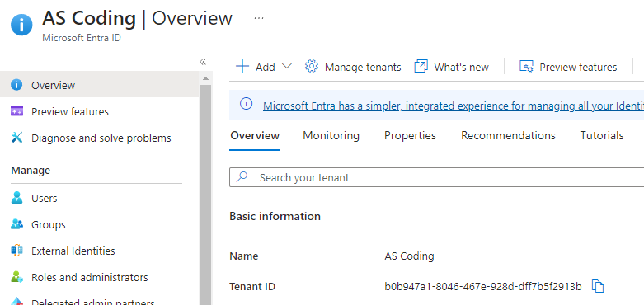Expand the Add dropdown chevron
This screenshot has height=305, width=644.
tap(287, 66)
